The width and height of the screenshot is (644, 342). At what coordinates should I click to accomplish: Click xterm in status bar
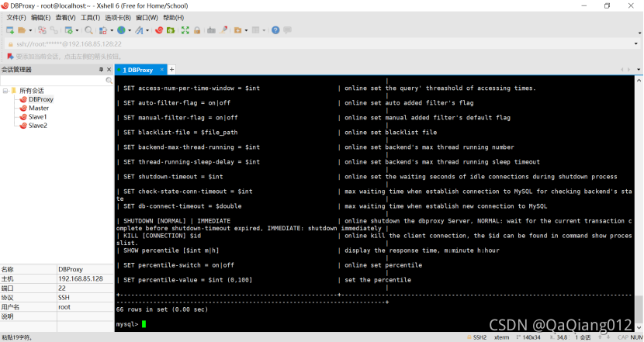[501, 337]
